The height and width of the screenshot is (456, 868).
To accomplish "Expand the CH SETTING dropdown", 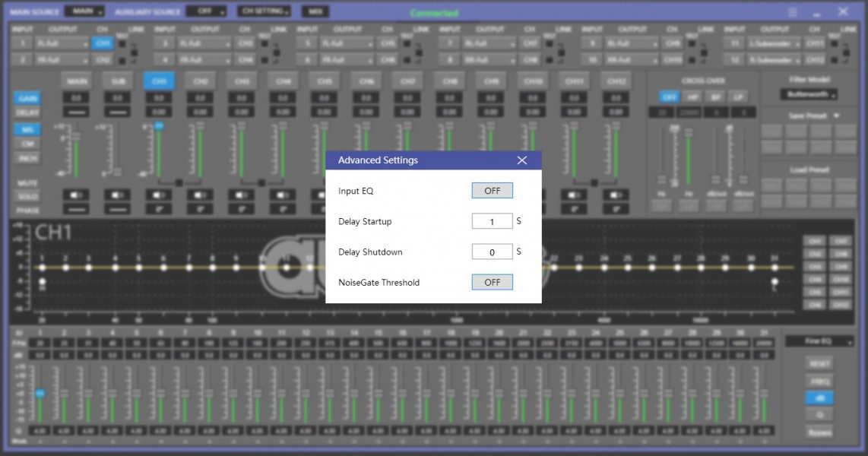I will 265,11.
